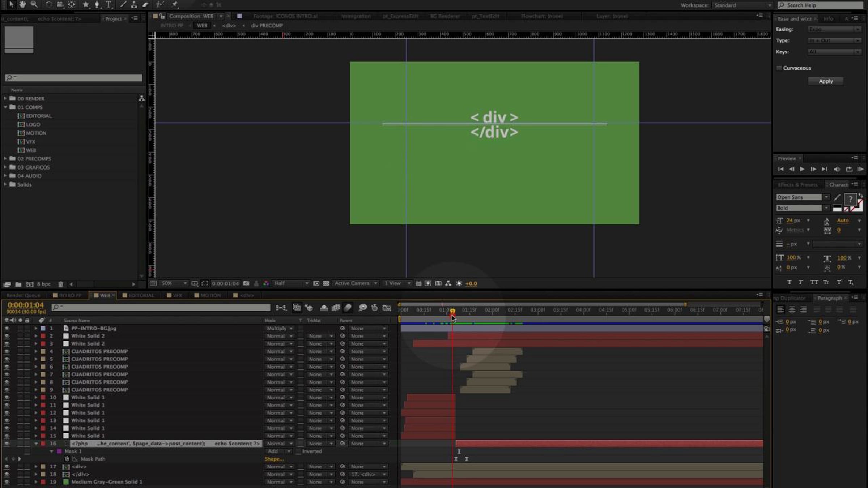Create a new folder in Project panel
This screenshot has width=868, height=488.
tap(18, 284)
